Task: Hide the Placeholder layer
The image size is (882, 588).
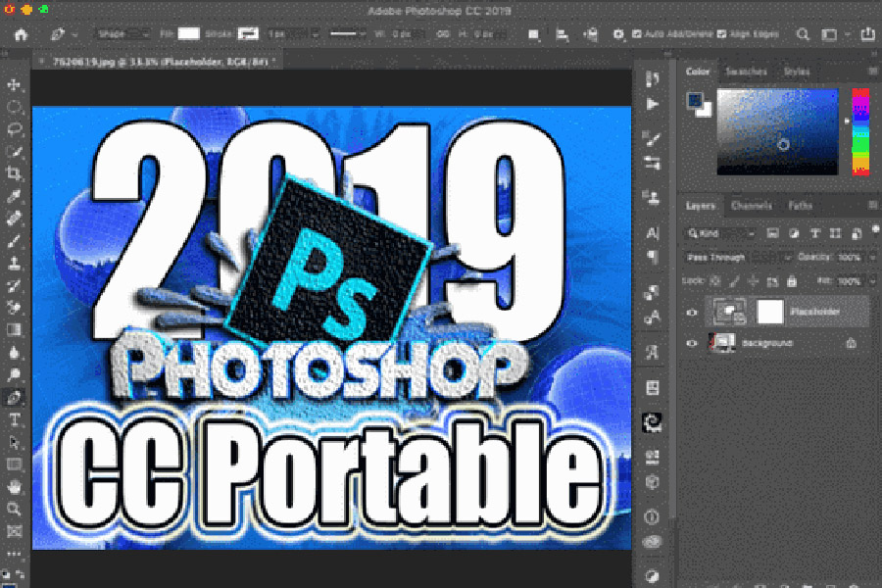Action: tap(692, 313)
